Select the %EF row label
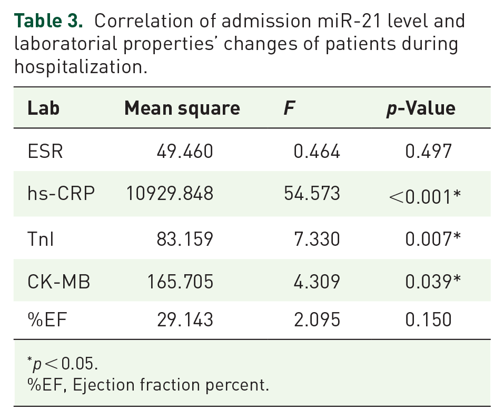Image resolution: width=504 pixels, height=420 pixels. [x=47, y=320]
